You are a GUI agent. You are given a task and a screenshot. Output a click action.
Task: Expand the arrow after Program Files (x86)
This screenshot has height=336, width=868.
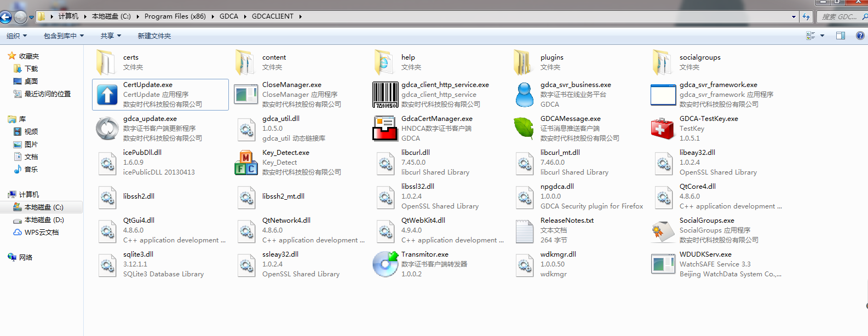click(212, 16)
